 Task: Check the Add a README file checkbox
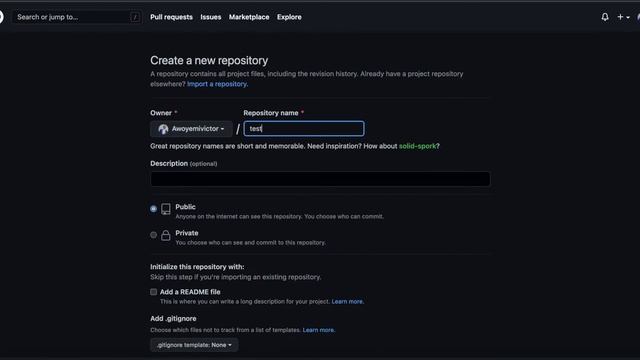[x=153, y=292]
